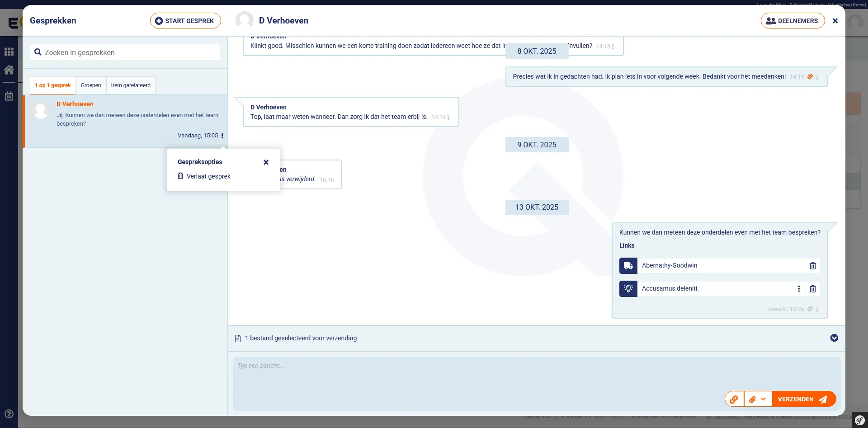Choose Verlaat gesprek from conversation options
Image resolution: width=868 pixels, height=428 pixels.
(208, 176)
